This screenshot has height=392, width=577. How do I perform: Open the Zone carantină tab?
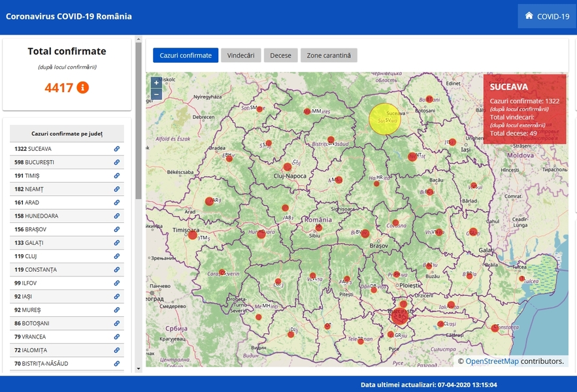coord(329,56)
